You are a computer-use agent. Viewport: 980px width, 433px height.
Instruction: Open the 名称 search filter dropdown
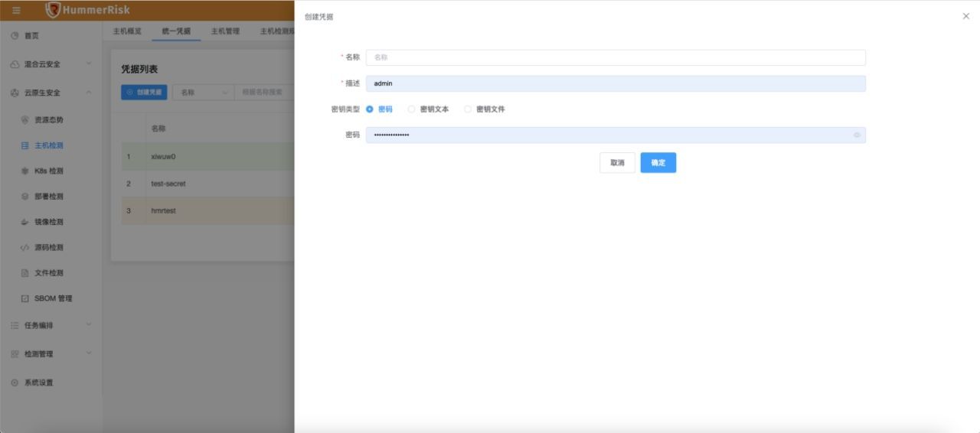[x=203, y=92]
